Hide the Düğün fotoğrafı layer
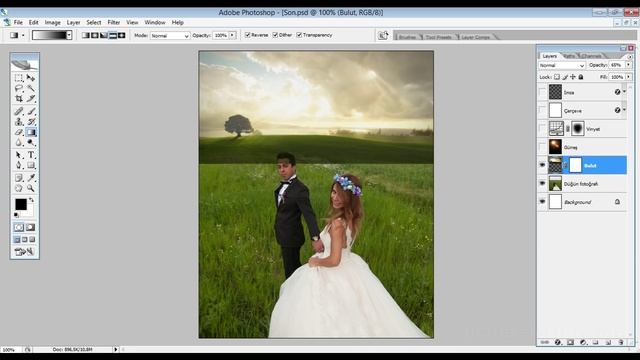Image resolution: width=640 pixels, height=360 pixels. (x=542, y=184)
